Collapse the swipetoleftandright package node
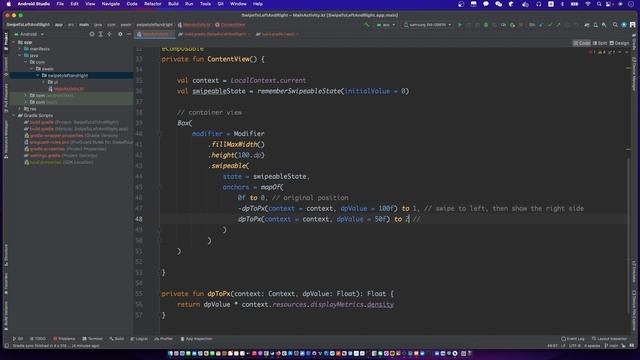The width and height of the screenshot is (640, 360). tap(38, 76)
